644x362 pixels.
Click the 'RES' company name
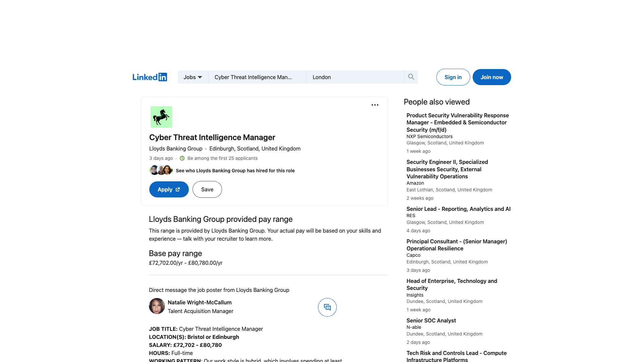(411, 216)
